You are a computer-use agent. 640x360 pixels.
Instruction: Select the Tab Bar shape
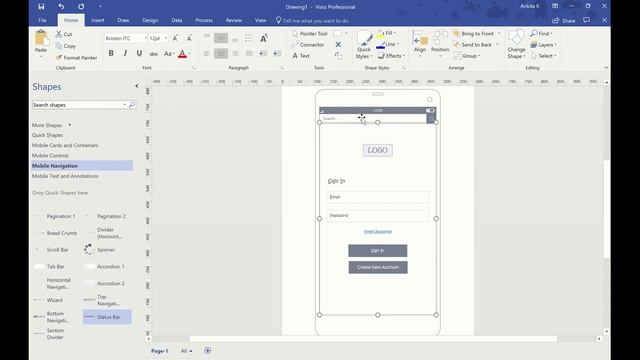(49, 267)
